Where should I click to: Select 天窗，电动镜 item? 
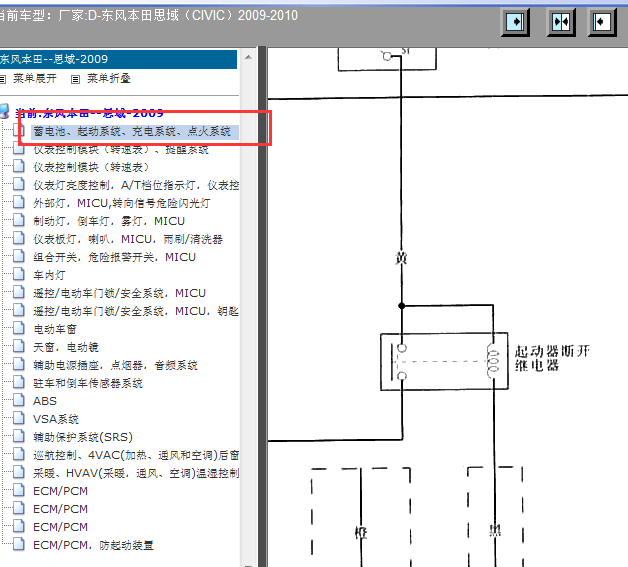pos(66,347)
